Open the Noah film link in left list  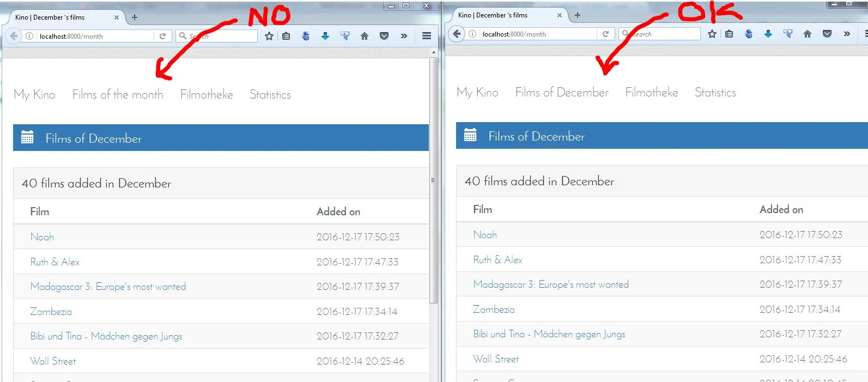coord(42,237)
